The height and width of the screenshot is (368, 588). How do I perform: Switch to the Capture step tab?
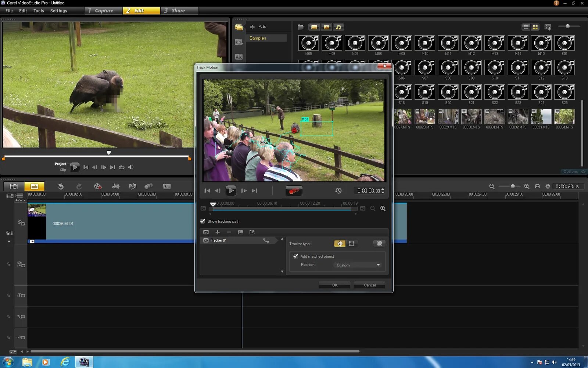tap(104, 11)
